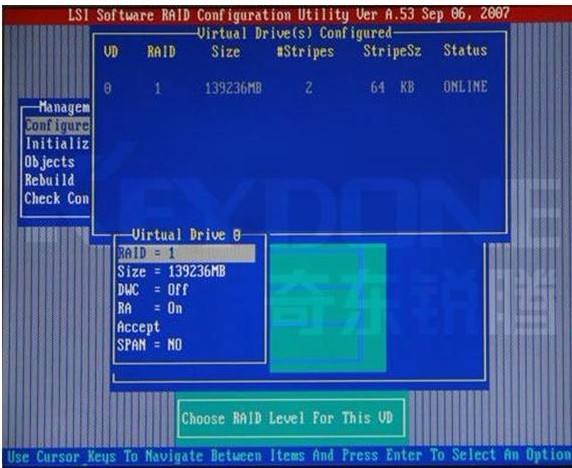Select the Rebuild menu option

pos(50,180)
